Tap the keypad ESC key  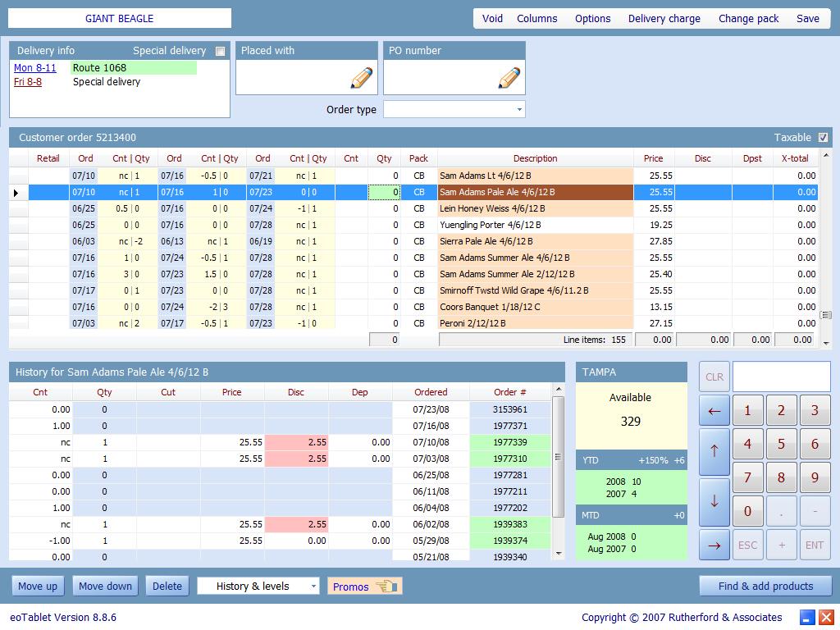click(x=748, y=545)
